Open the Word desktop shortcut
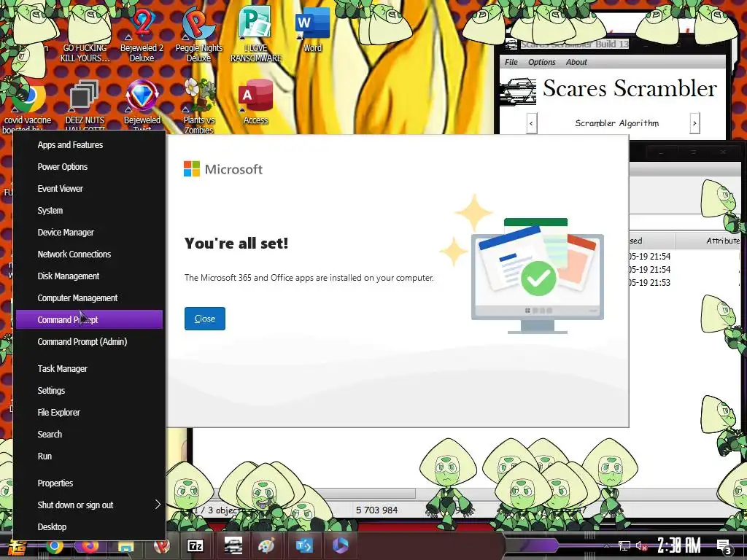Viewport: 747px width, 560px height. tap(312, 31)
